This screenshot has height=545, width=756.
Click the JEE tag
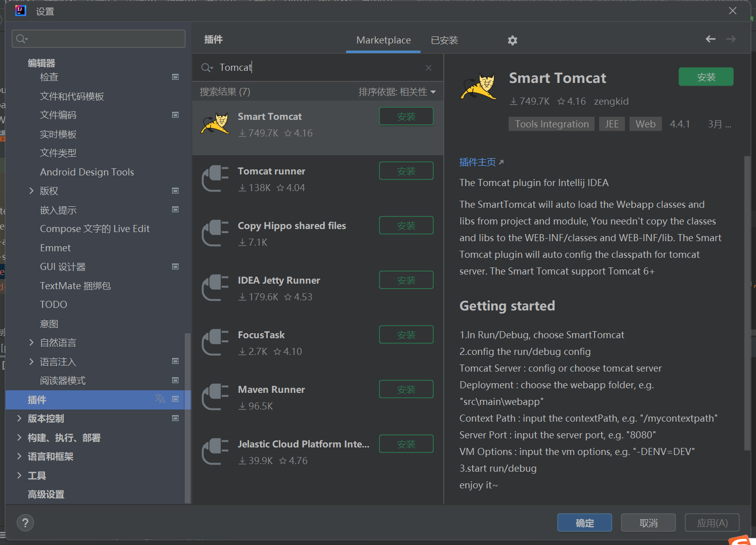click(612, 124)
